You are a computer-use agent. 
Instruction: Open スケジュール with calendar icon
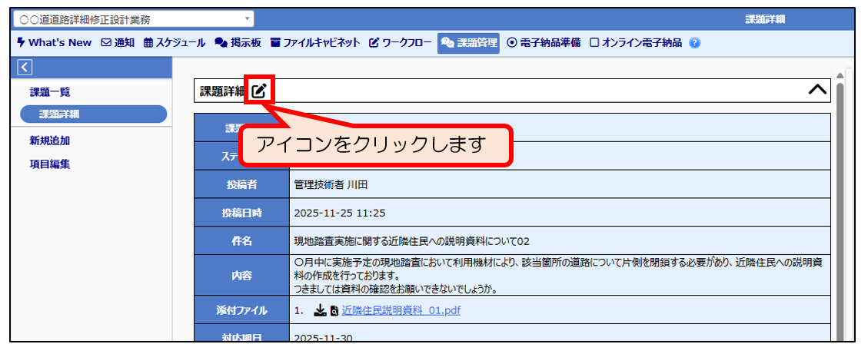pos(174,43)
